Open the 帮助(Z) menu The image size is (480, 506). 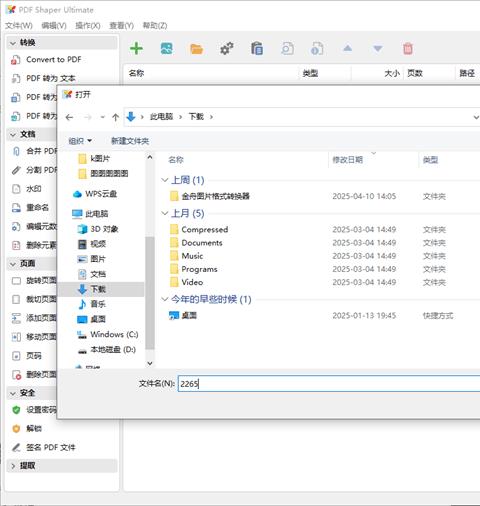(x=155, y=26)
